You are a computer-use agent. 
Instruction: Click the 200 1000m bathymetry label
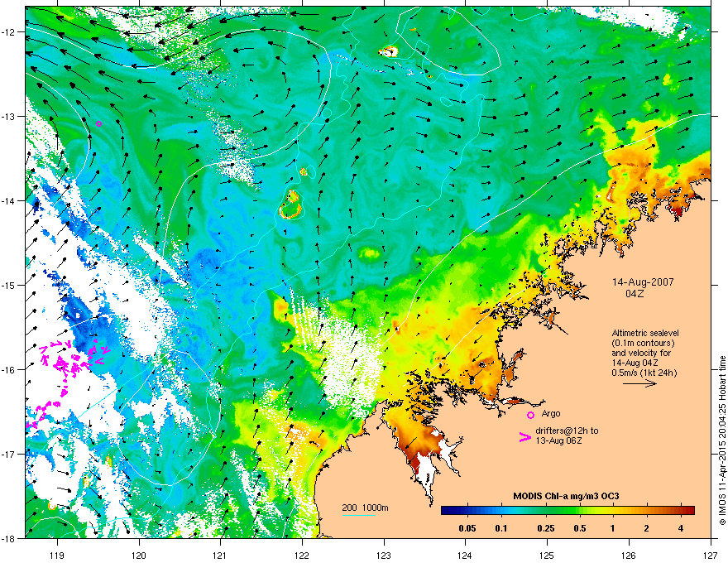click(x=365, y=508)
